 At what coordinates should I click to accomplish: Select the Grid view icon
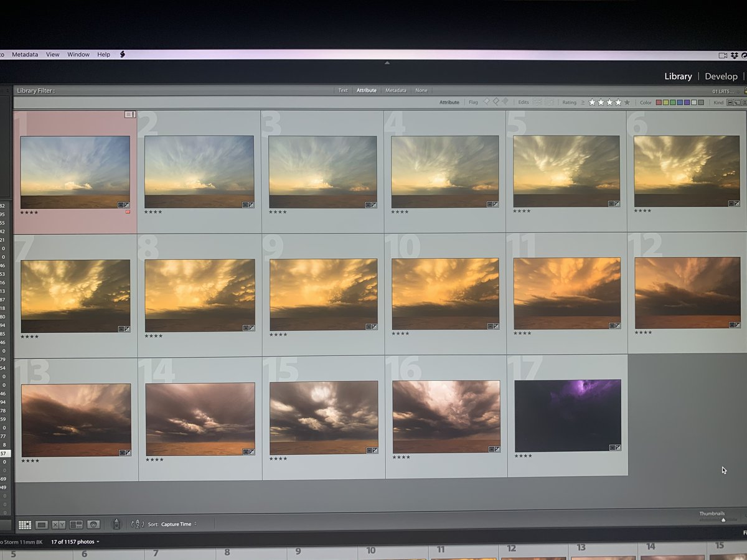25,525
